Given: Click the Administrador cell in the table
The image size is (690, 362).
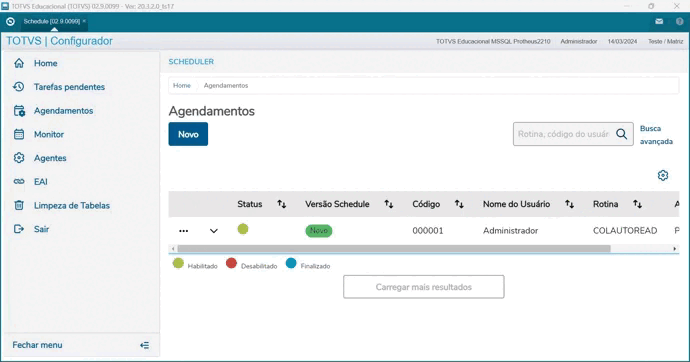Looking at the screenshot, I should [510, 230].
